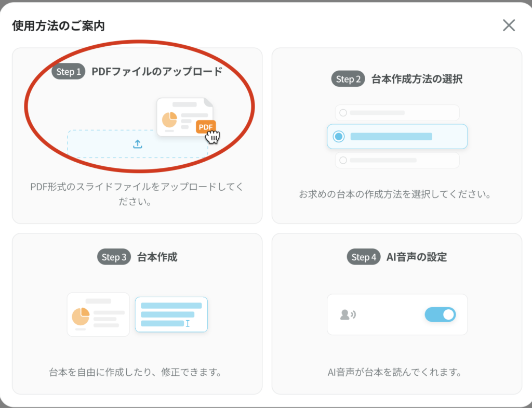Viewport: 532px width, 408px height.
Task: Click the AI voice speaker icon
Action: pos(348,314)
